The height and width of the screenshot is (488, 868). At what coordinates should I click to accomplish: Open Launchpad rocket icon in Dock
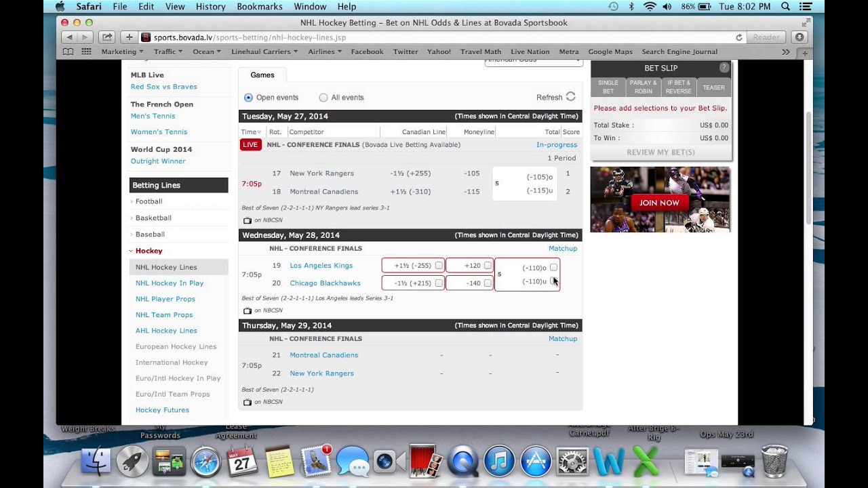click(132, 462)
